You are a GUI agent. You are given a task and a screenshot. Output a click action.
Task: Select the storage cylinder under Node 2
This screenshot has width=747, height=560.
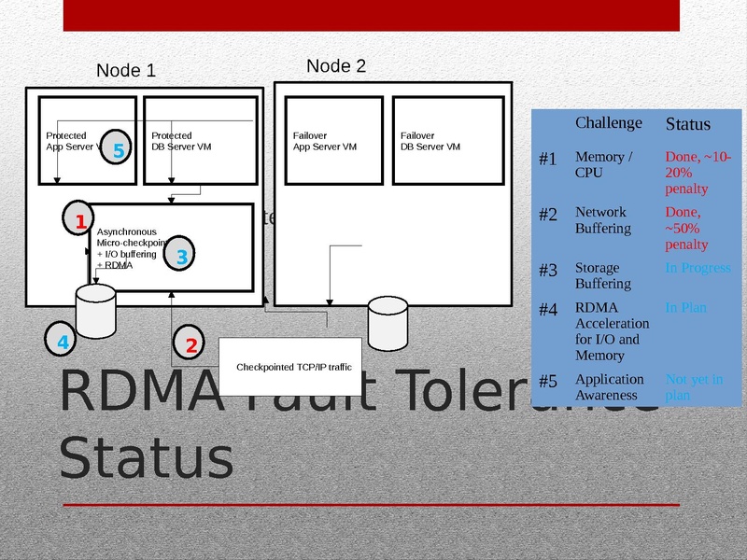[x=388, y=322]
